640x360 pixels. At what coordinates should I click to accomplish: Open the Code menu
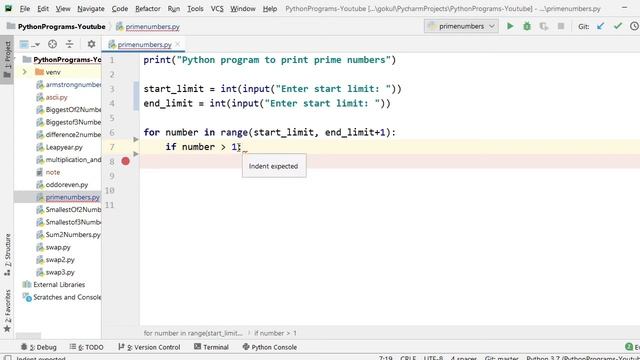click(x=120, y=9)
